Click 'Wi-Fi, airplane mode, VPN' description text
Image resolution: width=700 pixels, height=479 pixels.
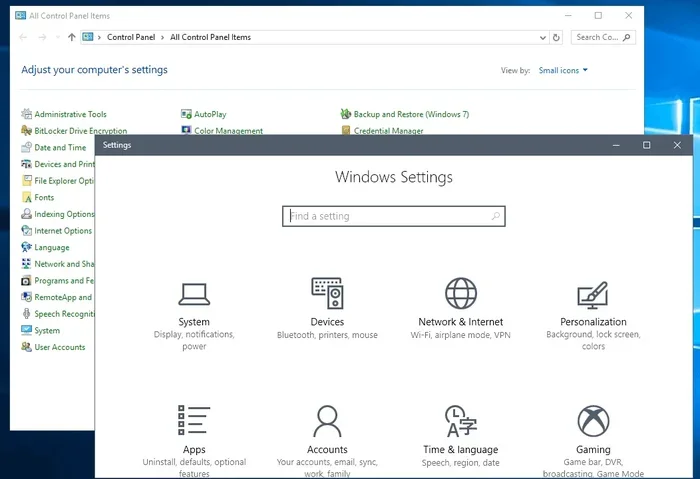click(461, 335)
